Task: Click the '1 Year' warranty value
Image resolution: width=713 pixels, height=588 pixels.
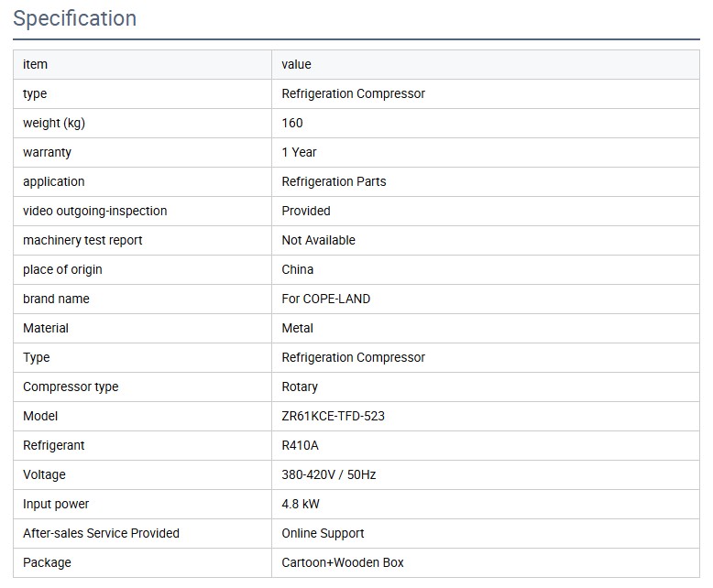Action: pyautogui.click(x=299, y=152)
